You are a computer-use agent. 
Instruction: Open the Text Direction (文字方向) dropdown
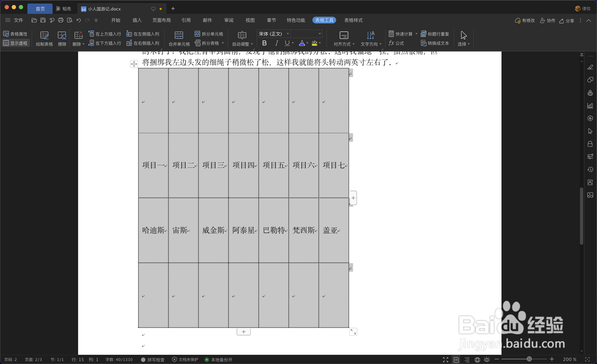pos(371,39)
